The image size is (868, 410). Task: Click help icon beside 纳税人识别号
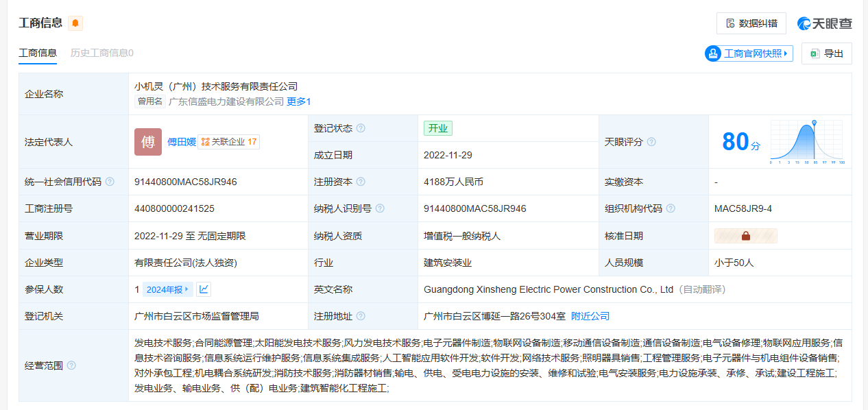pos(380,208)
